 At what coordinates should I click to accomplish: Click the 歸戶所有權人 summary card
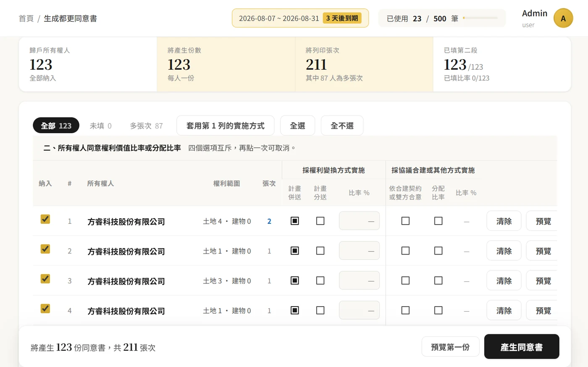(88, 64)
